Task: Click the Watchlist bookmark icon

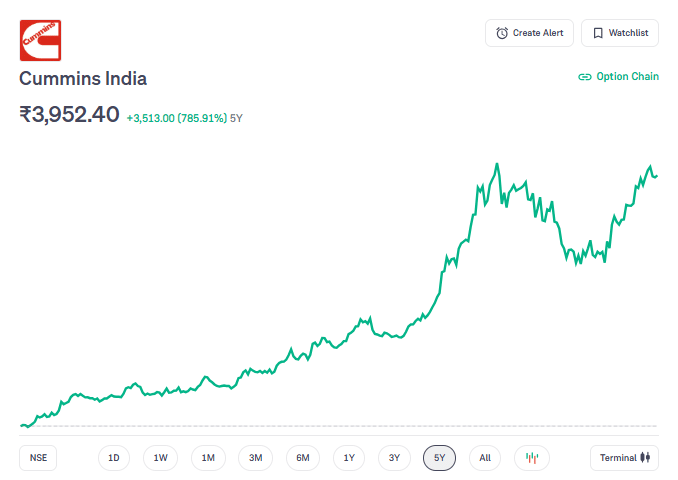Action: (x=598, y=33)
